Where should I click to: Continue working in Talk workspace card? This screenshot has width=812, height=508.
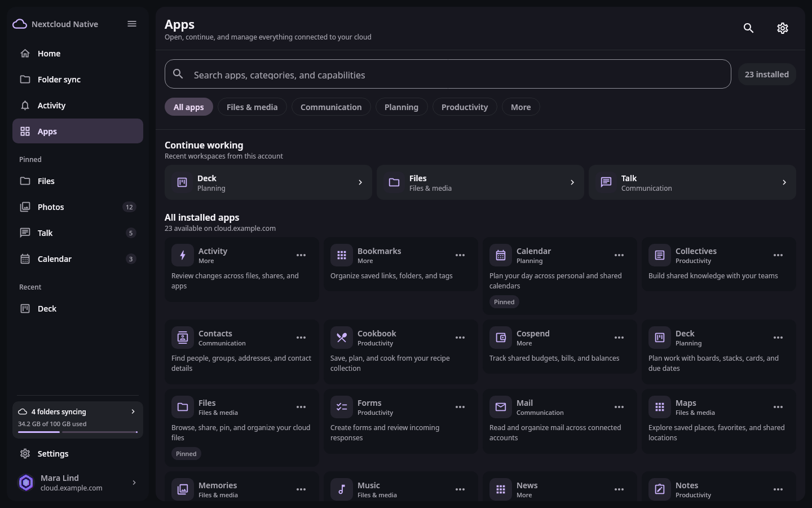(x=692, y=182)
